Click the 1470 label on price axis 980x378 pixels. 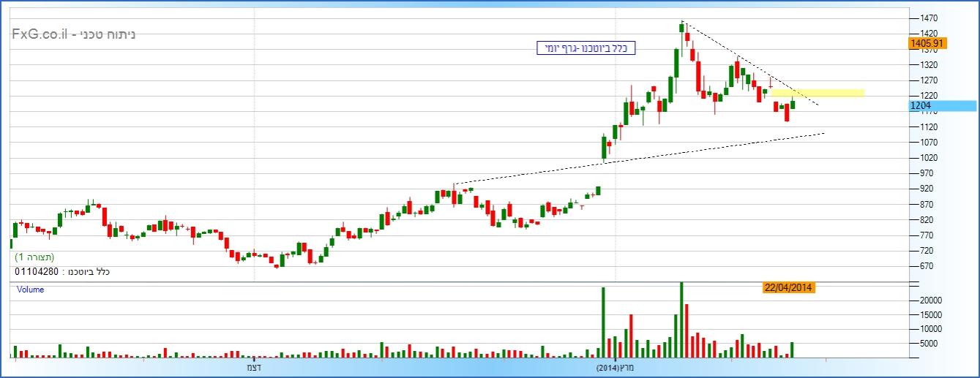tap(929, 18)
